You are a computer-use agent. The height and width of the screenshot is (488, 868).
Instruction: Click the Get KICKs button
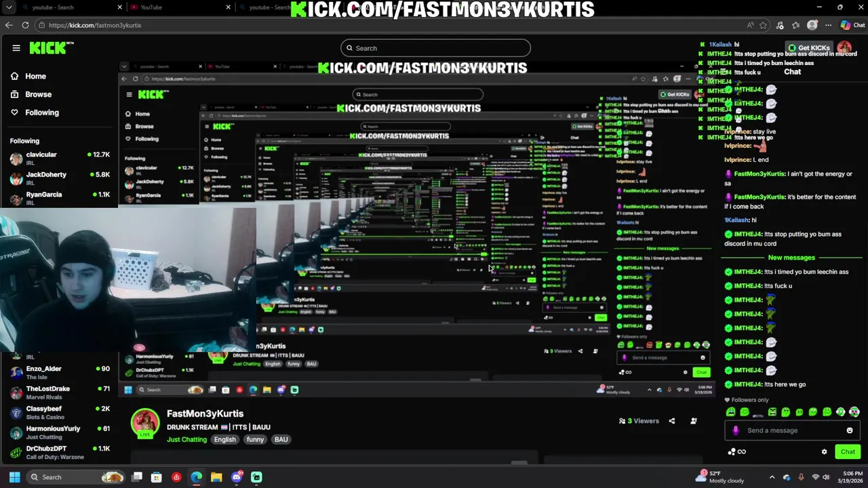pos(809,48)
